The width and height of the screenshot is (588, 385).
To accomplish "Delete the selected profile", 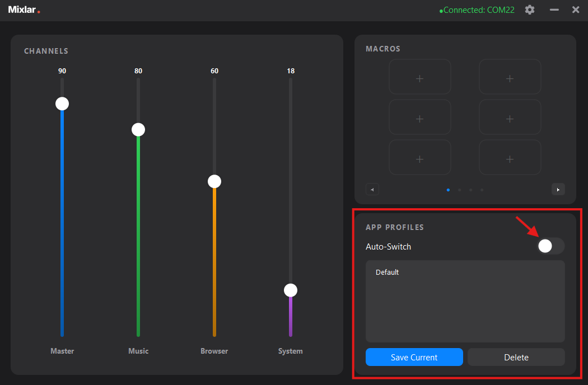I will [516, 357].
